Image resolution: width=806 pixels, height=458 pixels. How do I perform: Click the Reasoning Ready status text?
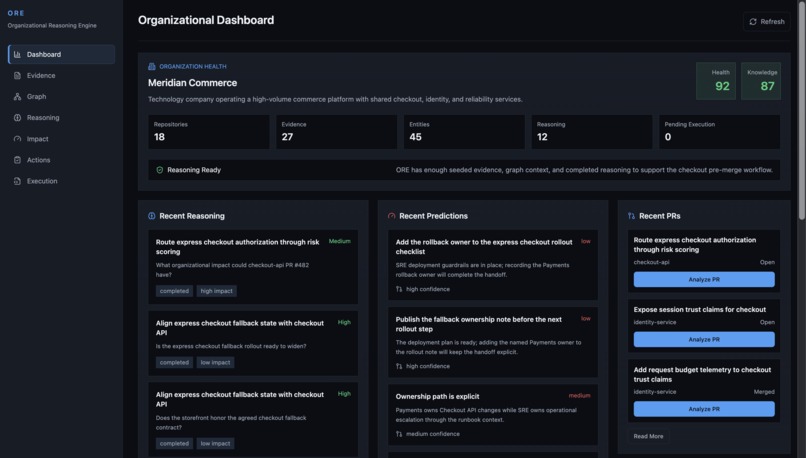(x=194, y=170)
